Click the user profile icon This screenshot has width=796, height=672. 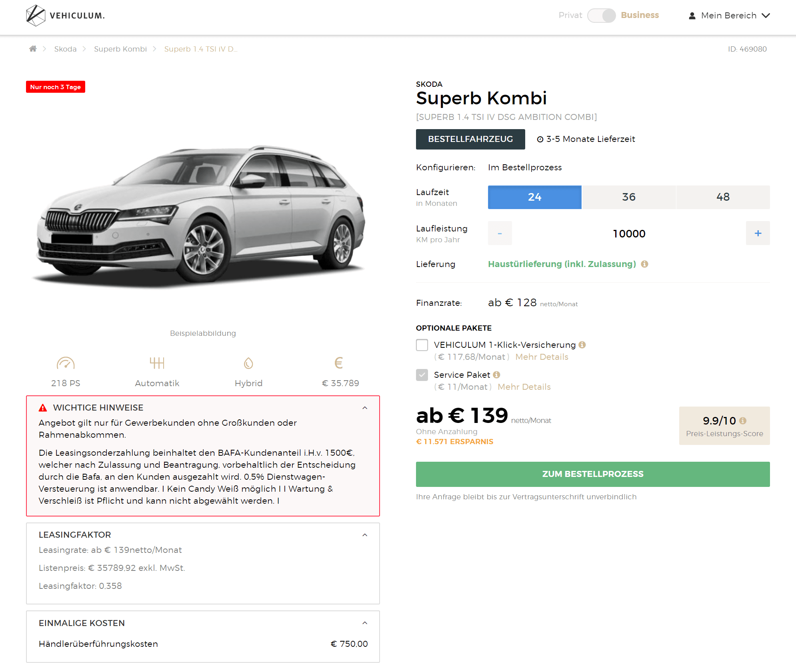(x=692, y=16)
